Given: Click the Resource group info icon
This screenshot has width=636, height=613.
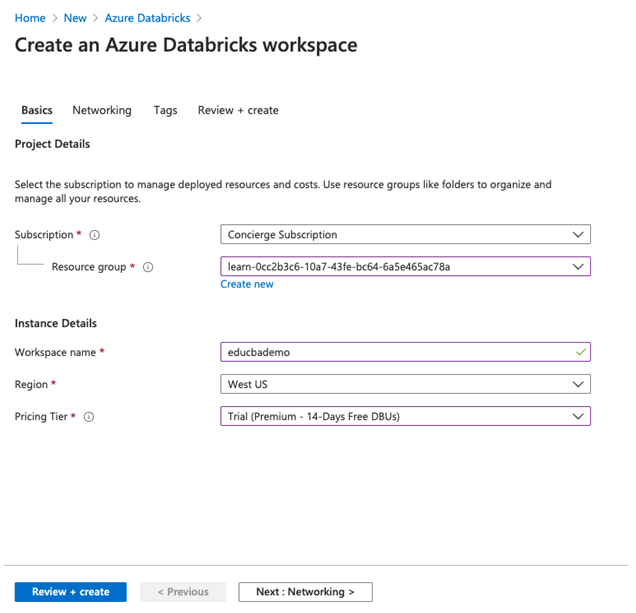Looking at the screenshot, I should 148,267.
